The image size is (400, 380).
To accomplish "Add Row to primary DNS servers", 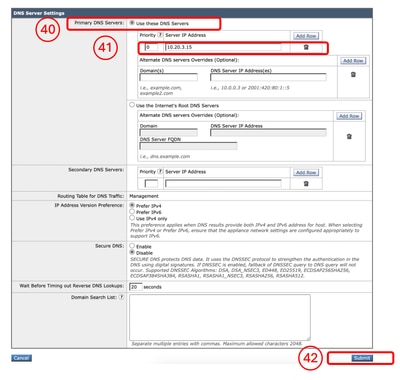I will tap(306, 36).
